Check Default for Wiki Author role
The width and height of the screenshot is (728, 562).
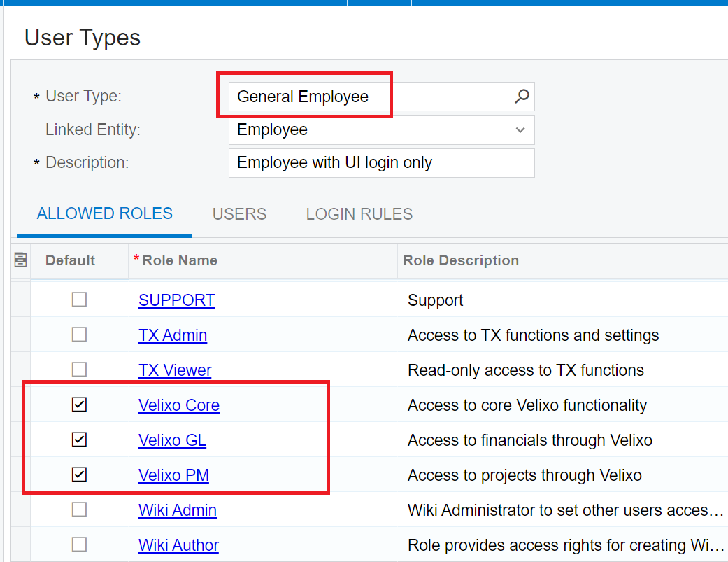coord(80,545)
